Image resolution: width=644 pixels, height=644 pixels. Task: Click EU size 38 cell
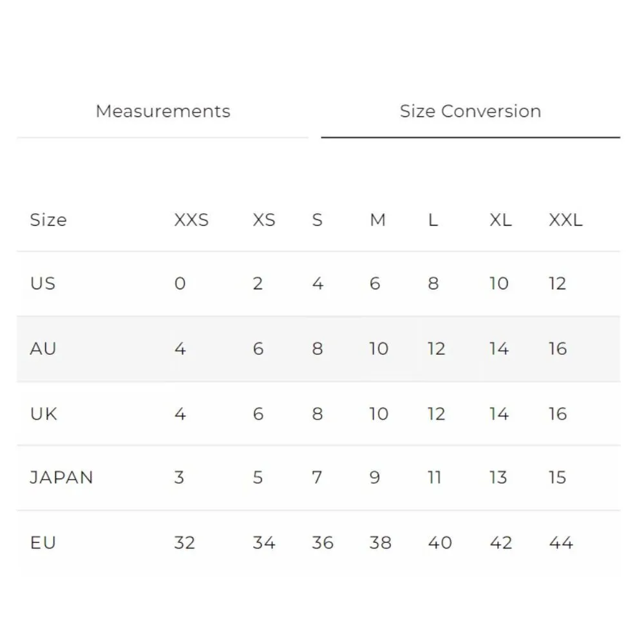tap(380, 543)
